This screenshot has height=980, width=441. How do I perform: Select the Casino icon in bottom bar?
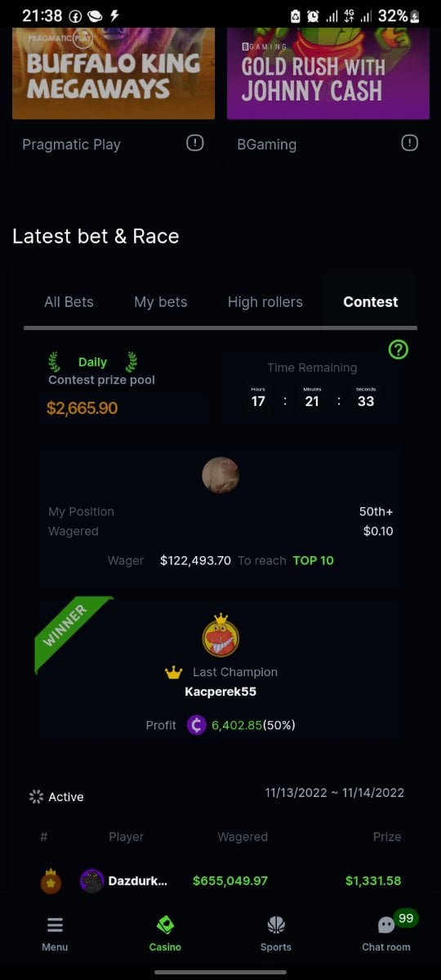pyautogui.click(x=165, y=925)
